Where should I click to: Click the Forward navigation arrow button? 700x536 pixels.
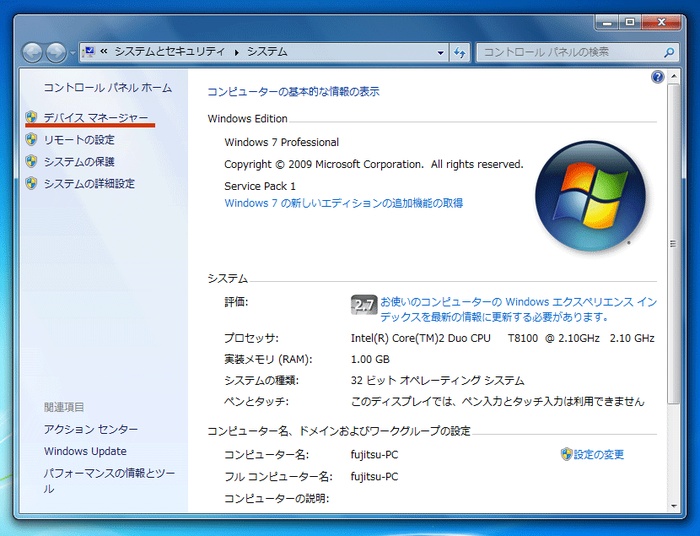click(56, 53)
